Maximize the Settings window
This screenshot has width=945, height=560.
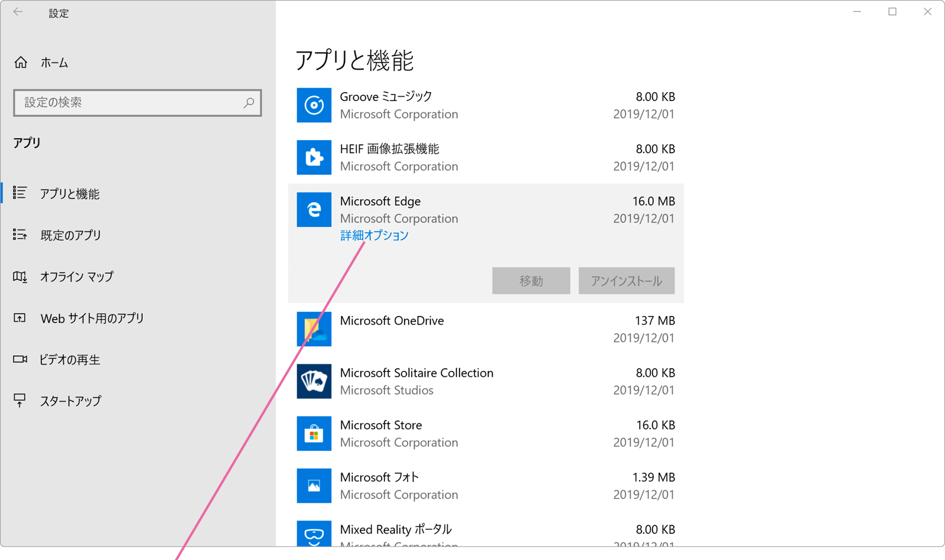tap(892, 12)
